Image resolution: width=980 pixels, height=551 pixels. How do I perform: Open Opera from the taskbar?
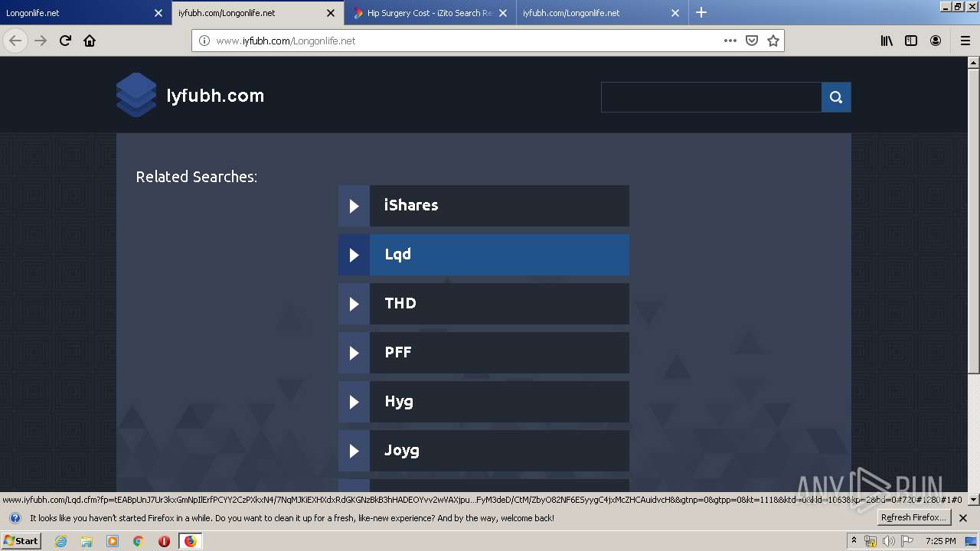click(x=164, y=541)
